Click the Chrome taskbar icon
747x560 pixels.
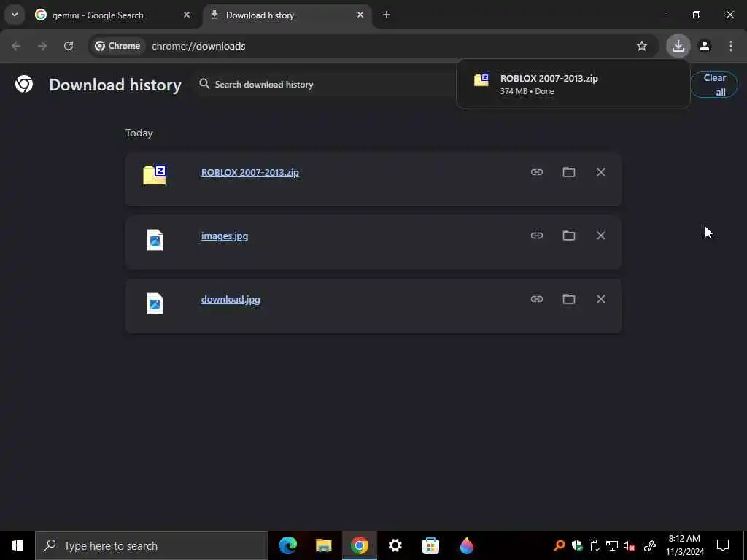(x=359, y=545)
